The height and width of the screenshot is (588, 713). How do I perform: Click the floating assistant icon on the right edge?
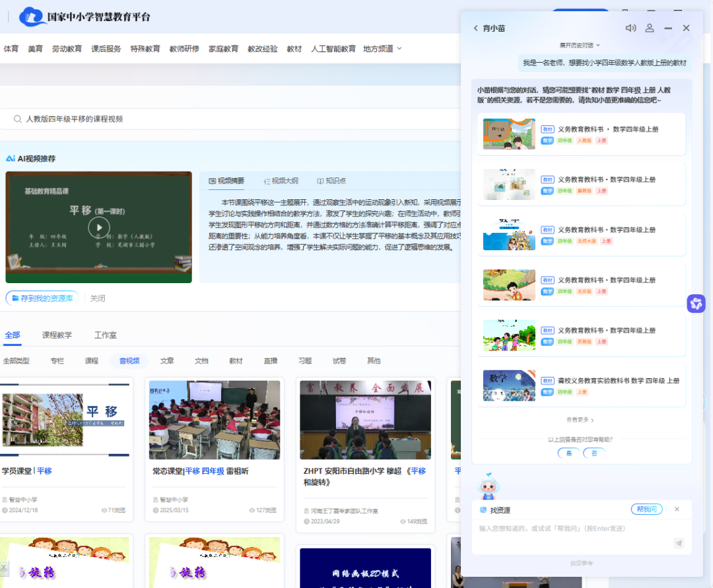point(696,304)
